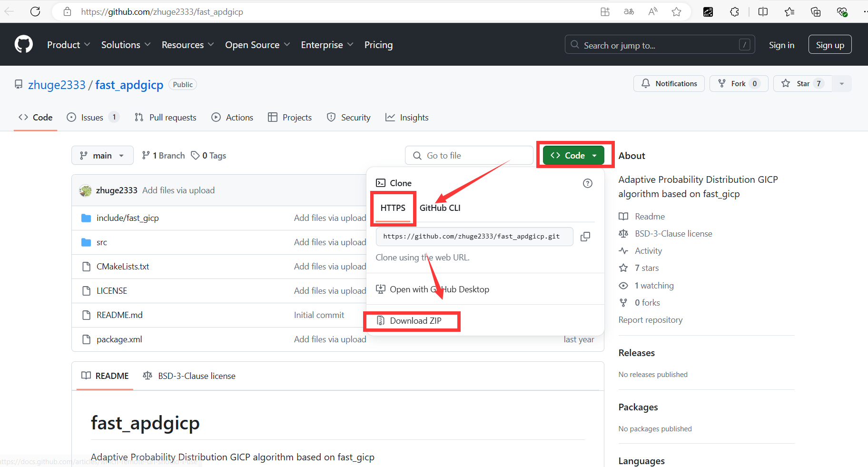Viewport: 868px width, 467px height.
Task: Click the Sign in link
Action: (781, 45)
